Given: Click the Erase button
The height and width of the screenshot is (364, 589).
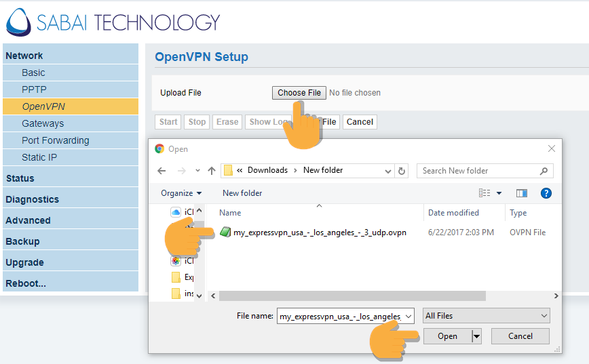Looking at the screenshot, I should click(x=227, y=122).
